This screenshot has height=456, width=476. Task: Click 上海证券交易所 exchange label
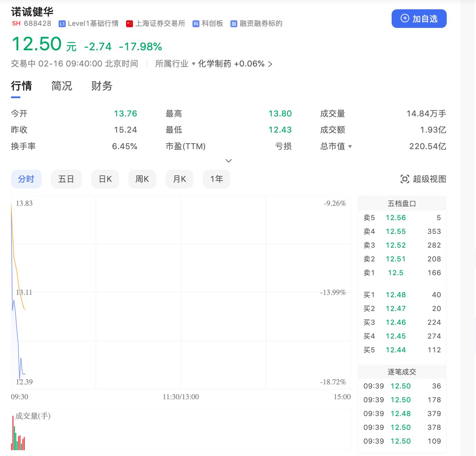coord(160,23)
